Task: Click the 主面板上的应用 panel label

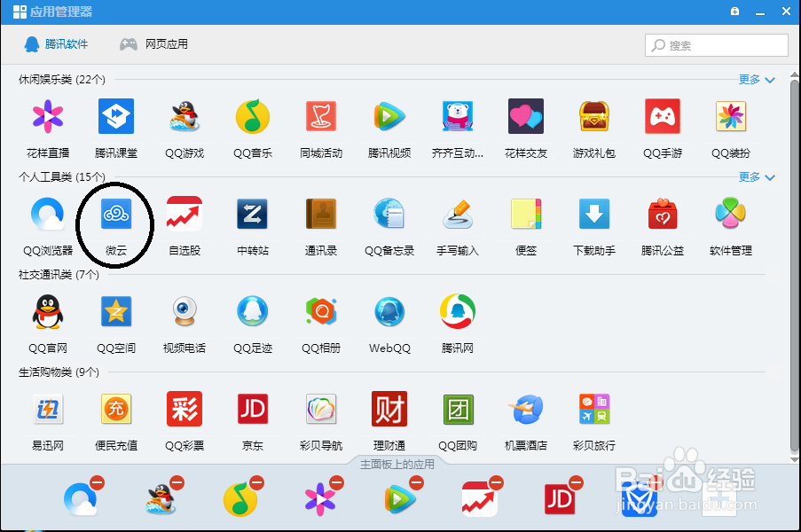Action: tap(397, 464)
